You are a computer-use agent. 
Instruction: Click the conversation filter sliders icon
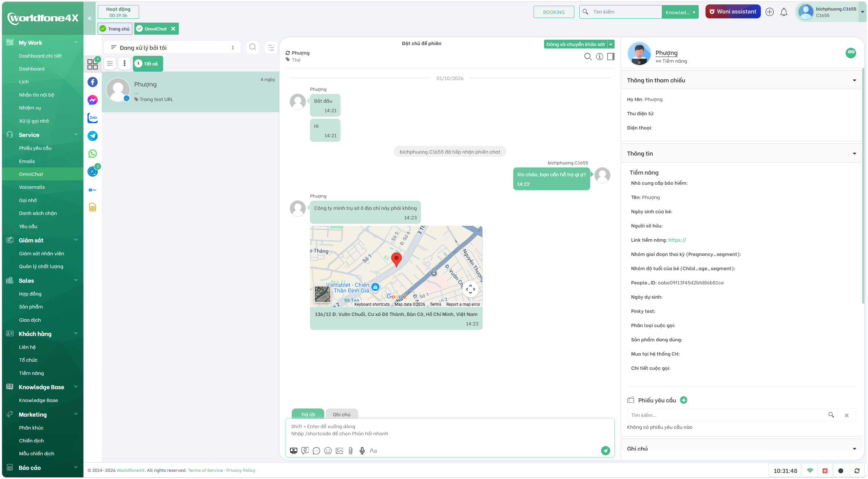(x=110, y=63)
